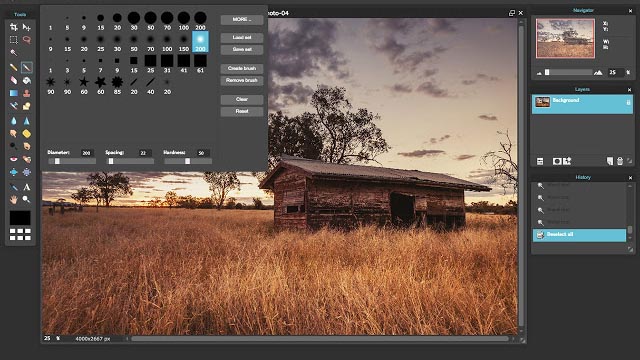Select the Sharpen triangle tool
The width and height of the screenshot is (640, 360).
tap(27, 121)
